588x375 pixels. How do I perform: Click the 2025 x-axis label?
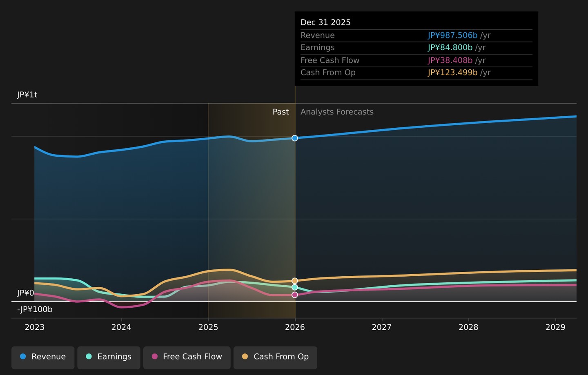(x=208, y=327)
